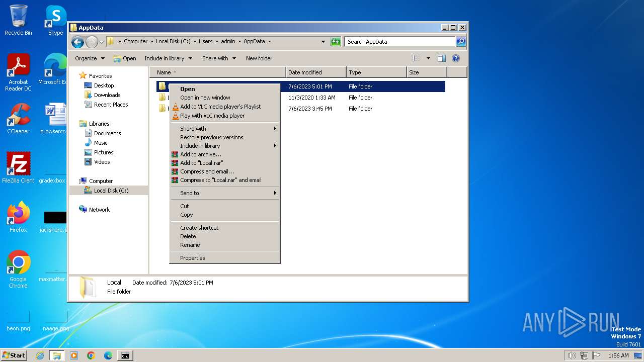Click Internet Explorer in the taskbar

[40, 355]
